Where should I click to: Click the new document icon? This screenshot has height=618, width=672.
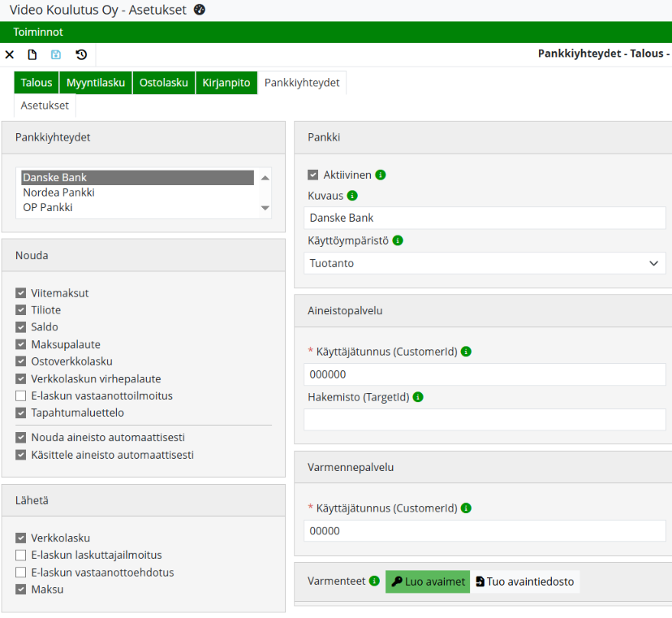point(32,54)
